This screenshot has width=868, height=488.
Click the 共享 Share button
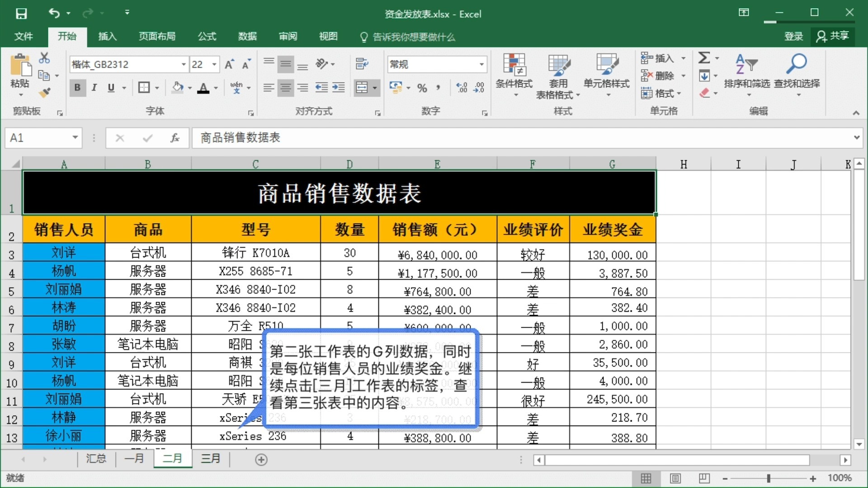click(833, 36)
